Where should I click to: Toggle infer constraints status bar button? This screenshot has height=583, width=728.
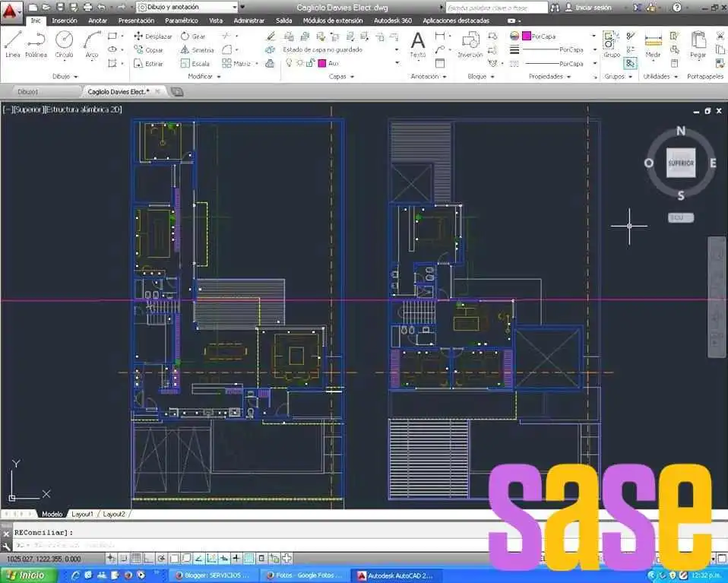tap(111, 558)
